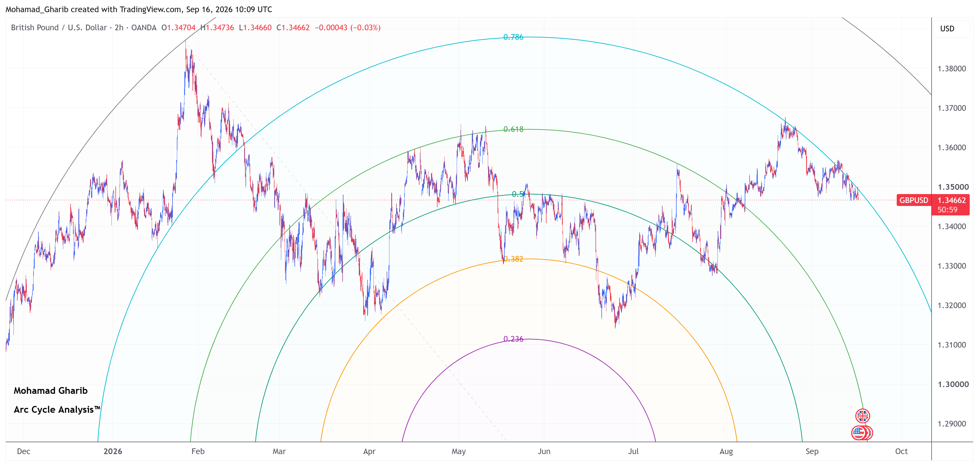Click the open value O1.34704
The image size is (980, 463).
tap(178, 27)
